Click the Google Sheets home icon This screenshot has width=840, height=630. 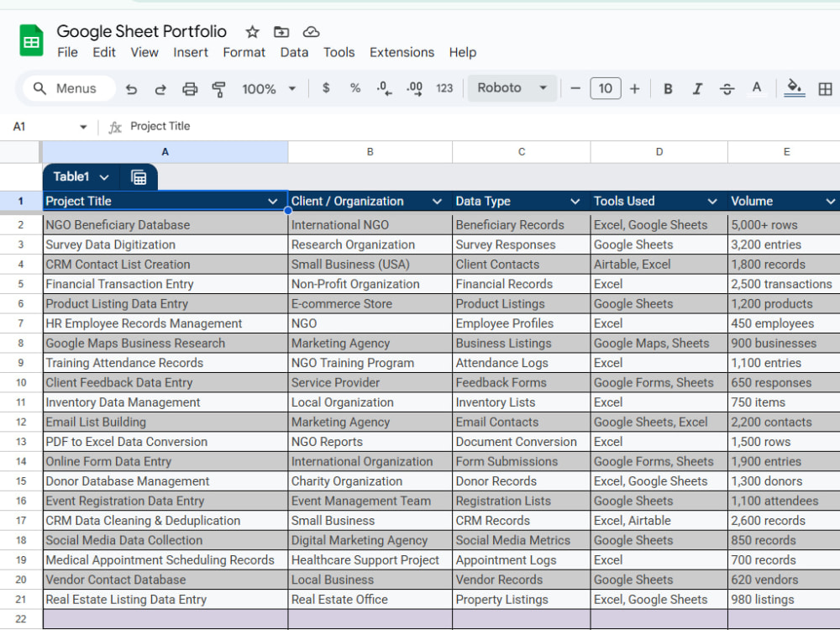31,40
